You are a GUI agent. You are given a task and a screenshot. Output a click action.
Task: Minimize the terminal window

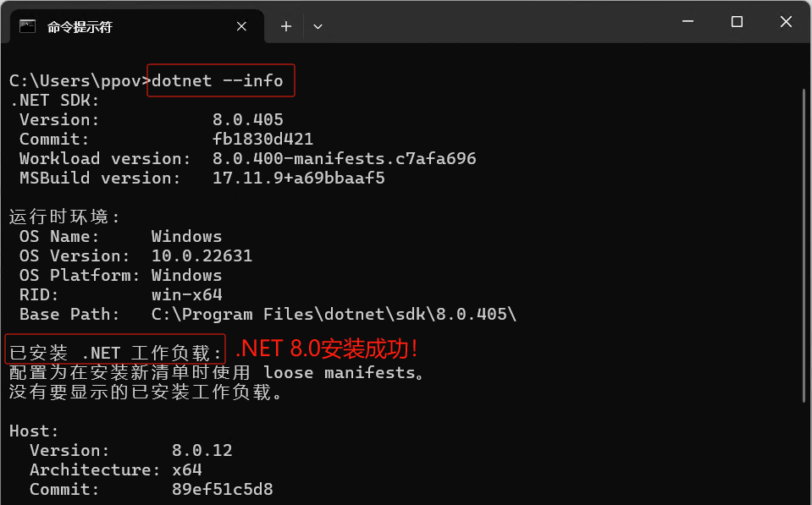coord(688,22)
